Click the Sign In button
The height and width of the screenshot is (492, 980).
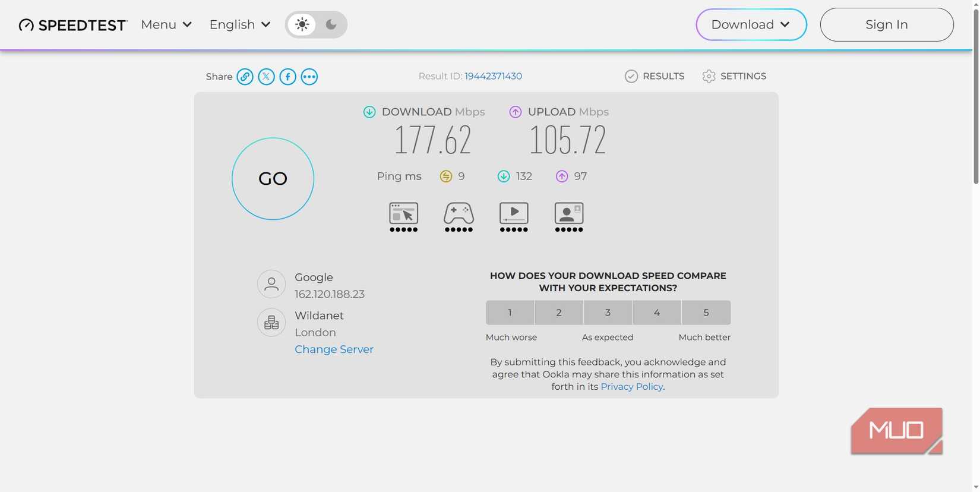887,24
